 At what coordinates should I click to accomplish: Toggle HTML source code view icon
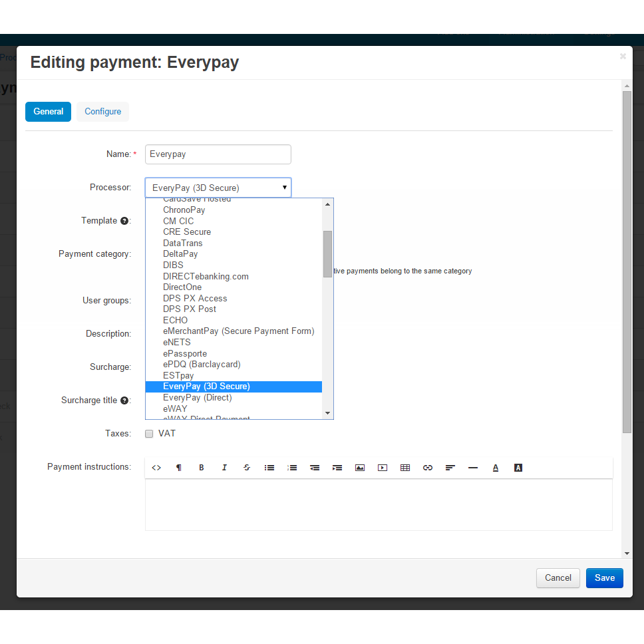pyautogui.click(x=156, y=468)
